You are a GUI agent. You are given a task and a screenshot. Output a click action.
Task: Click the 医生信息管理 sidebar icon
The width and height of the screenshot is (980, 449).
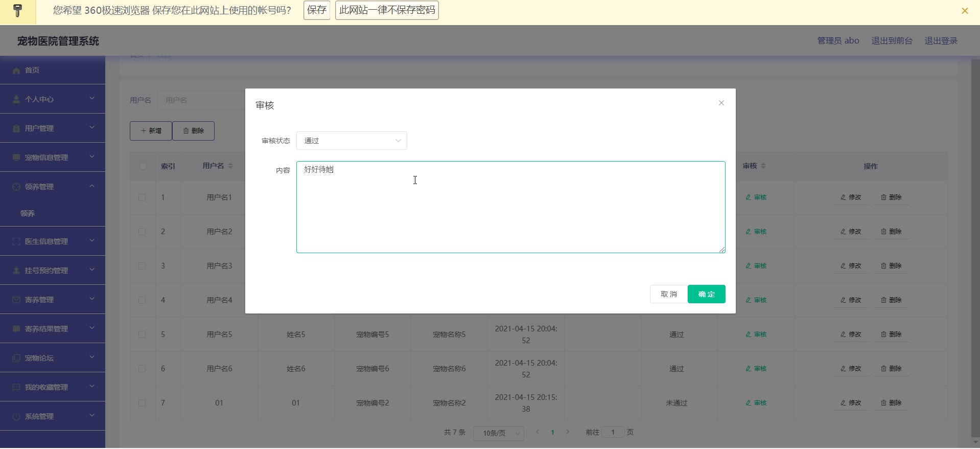(16, 241)
